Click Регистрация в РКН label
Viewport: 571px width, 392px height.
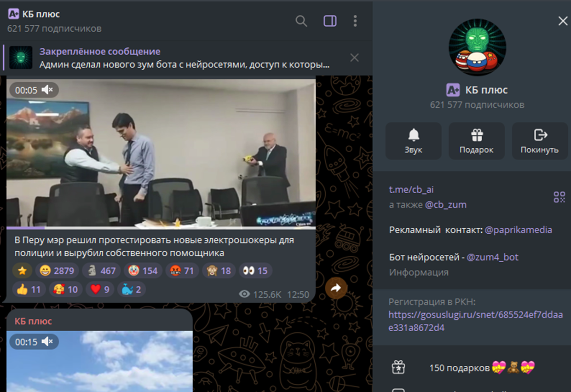click(432, 302)
